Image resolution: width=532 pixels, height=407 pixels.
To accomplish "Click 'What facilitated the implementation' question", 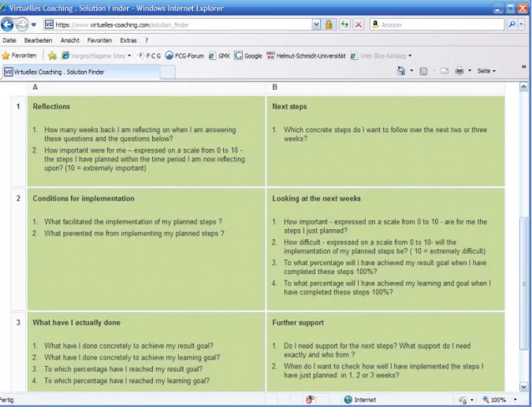I will point(133,222).
